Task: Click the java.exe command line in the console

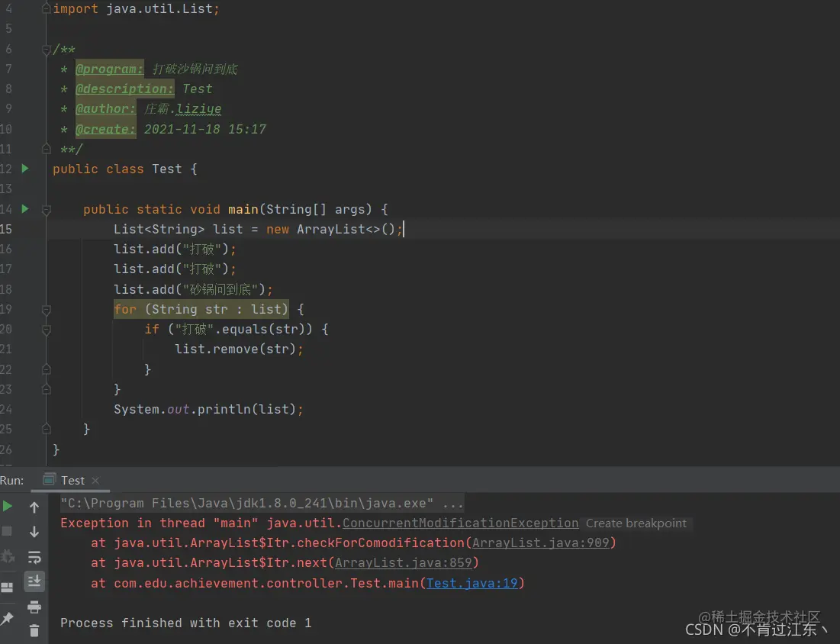Action: click(262, 503)
